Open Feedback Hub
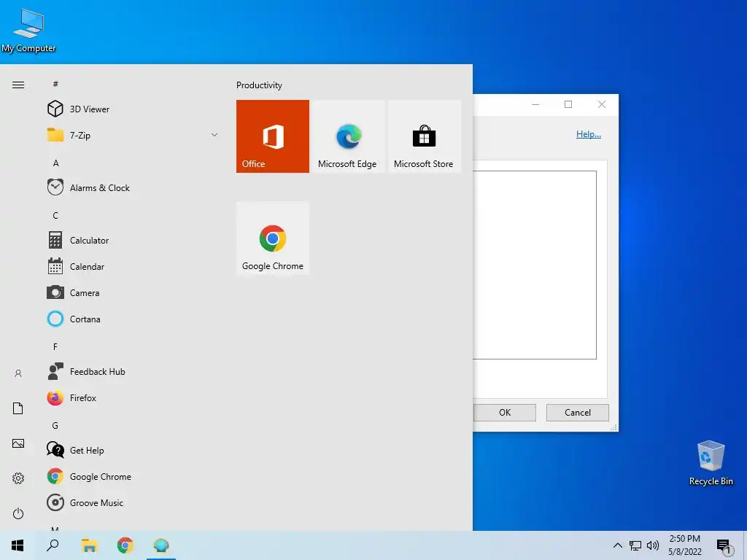Viewport: 747px width, 560px height. 133,371
